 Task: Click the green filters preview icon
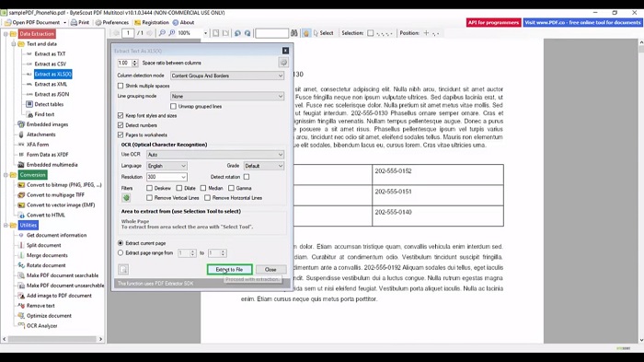tap(126, 198)
